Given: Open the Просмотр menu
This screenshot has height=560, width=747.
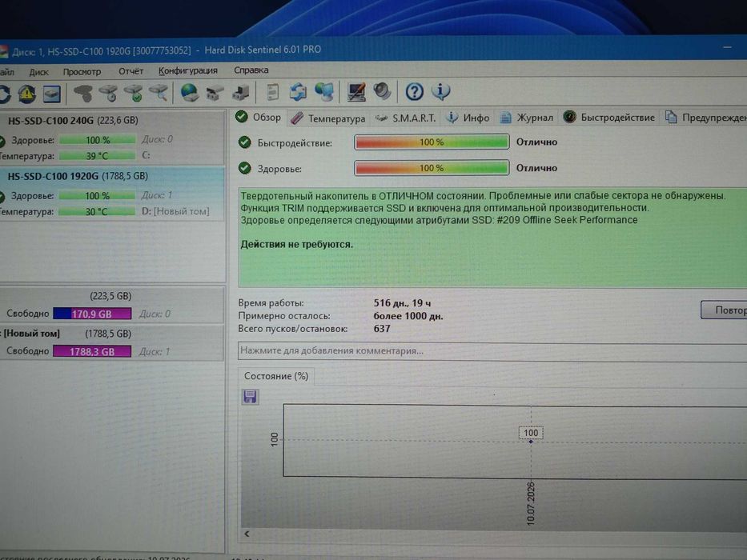Looking at the screenshot, I should point(82,72).
